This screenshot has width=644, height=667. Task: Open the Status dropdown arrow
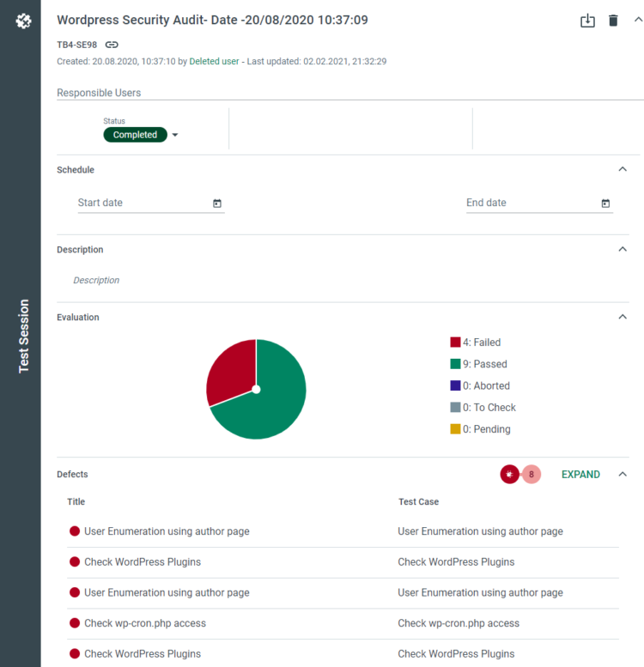175,135
